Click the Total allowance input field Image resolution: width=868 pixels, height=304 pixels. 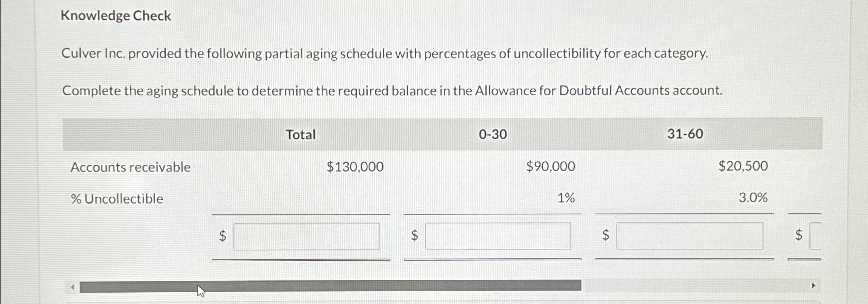tap(307, 236)
